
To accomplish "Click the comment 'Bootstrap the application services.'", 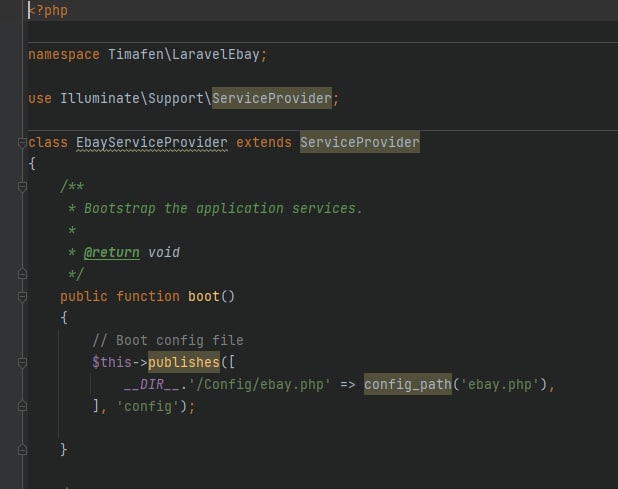I will (x=223, y=208).
